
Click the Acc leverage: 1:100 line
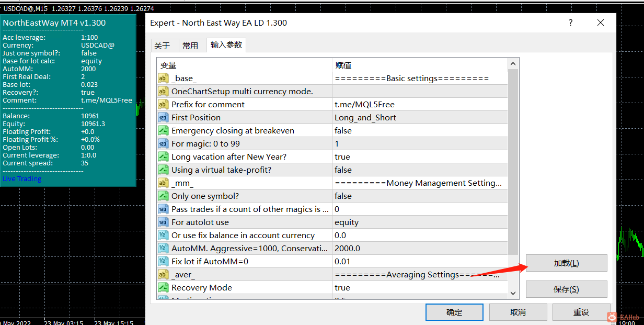tap(50, 38)
